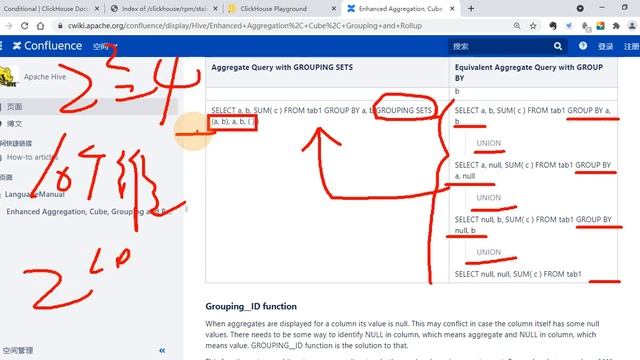Collapse the sidebar with the double chevron
The height and width of the screenshot is (360, 640).
pyautogui.click(x=162, y=350)
